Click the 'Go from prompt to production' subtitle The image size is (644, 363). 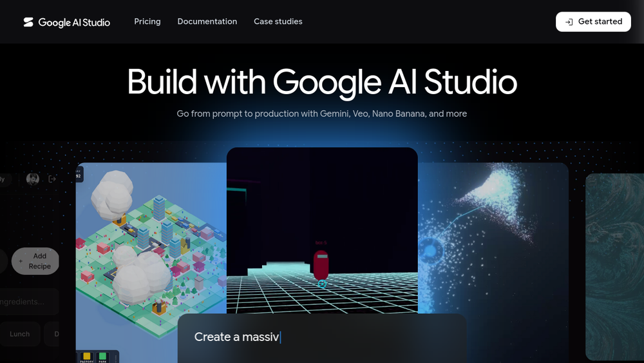coord(322,113)
